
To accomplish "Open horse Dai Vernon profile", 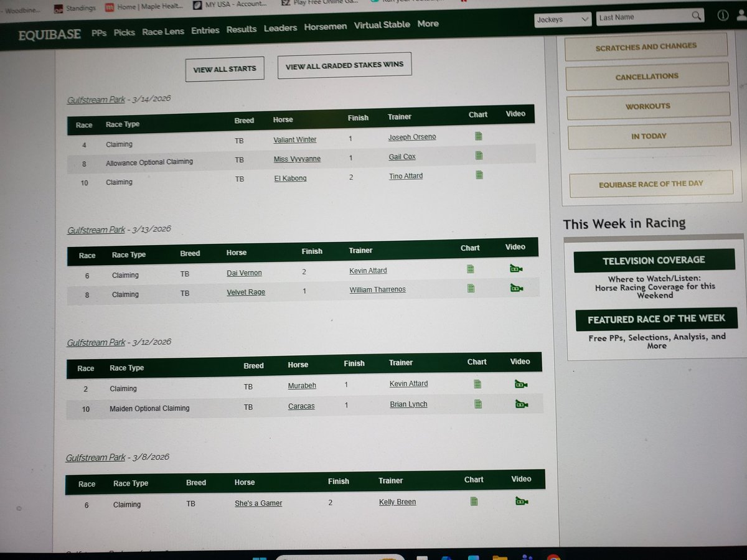I will [244, 273].
